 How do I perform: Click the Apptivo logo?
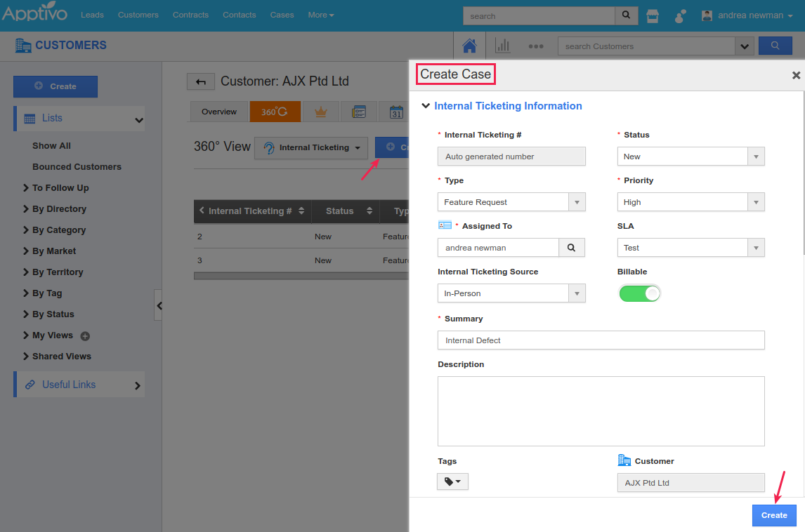coord(34,13)
